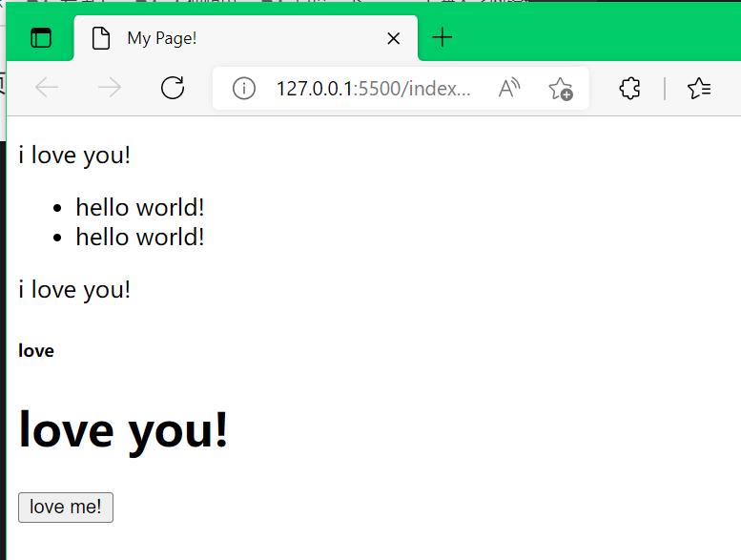Start Read aloud from address bar
This screenshot has height=560, width=741.
click(x=509, y=88)
